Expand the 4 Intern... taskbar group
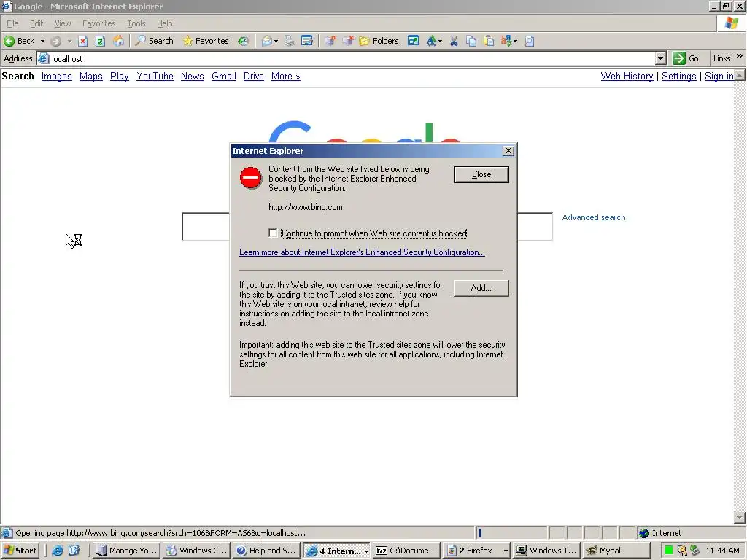This screenshot has width=747, height=560. pos(337,551)
